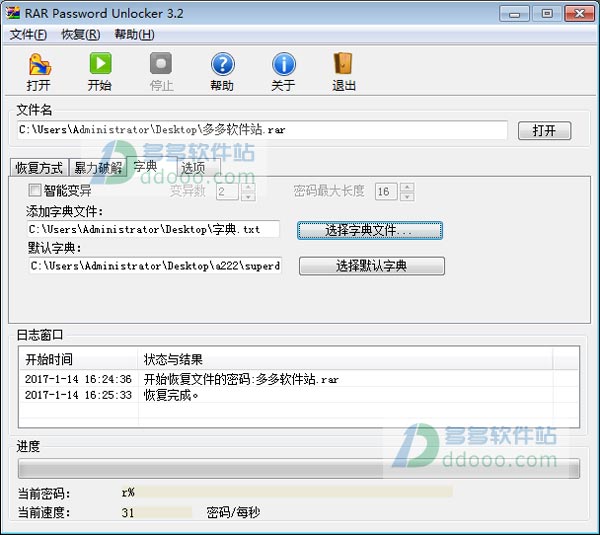Click the 状态与结果 column header

pyautogui.click(x=345, y=359)
